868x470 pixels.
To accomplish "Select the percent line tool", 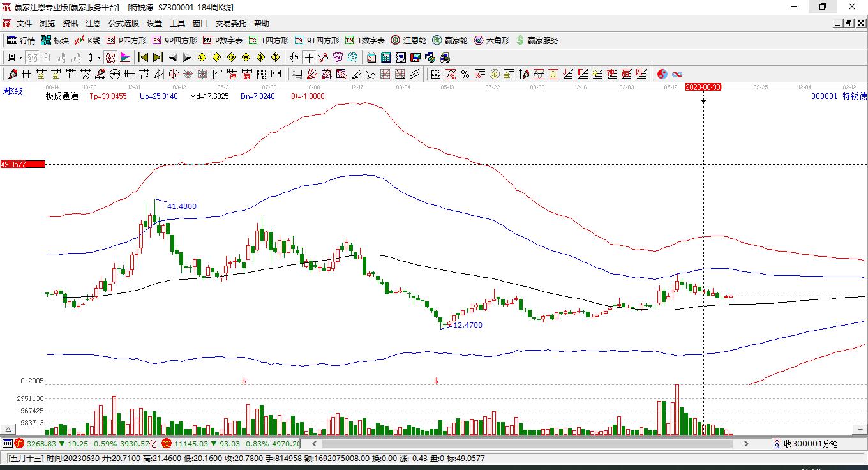I will click(x=465, y=74).
